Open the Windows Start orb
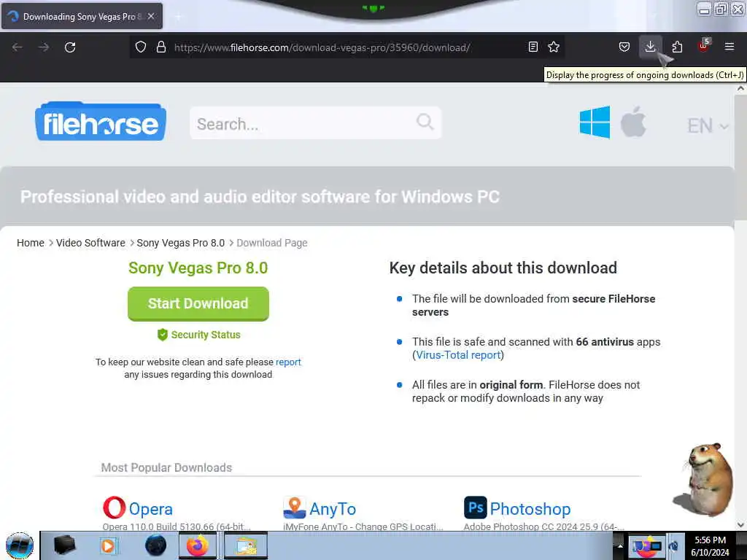747x560 pixels. [20, 545]
